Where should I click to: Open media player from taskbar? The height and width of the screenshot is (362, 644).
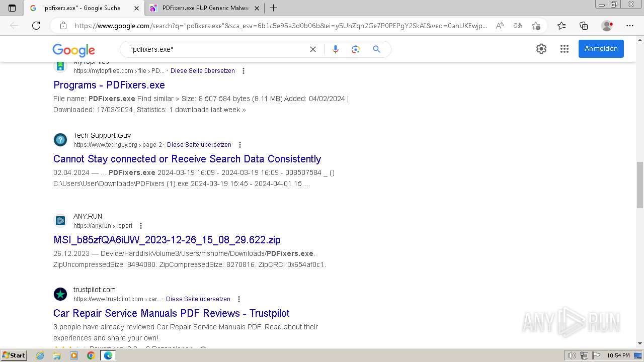[74, 355]
